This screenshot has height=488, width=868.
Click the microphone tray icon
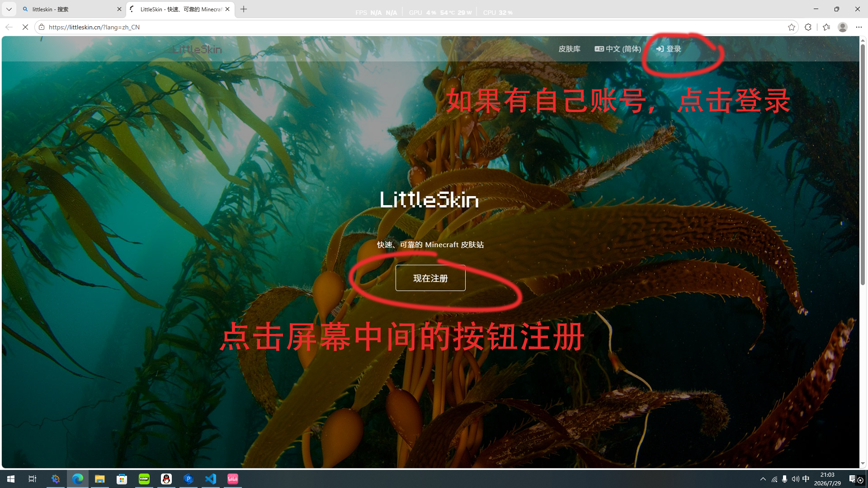[785, 479]
